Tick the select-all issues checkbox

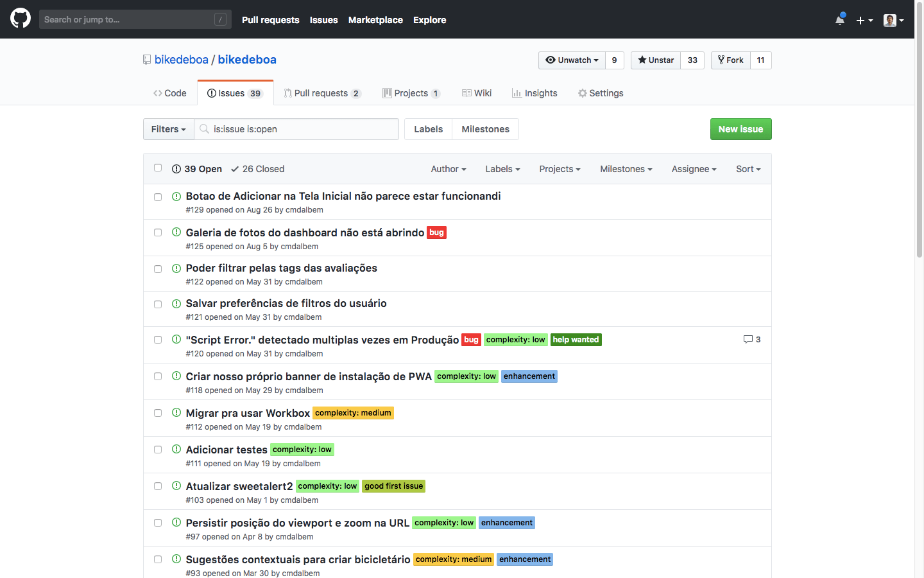[158, 168]
